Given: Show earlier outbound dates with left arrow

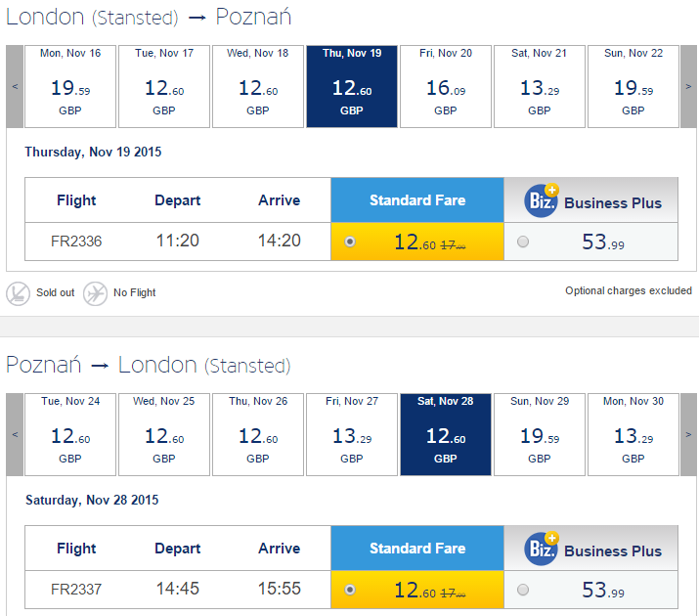Looking at the screenshot, I should (15, 86).
